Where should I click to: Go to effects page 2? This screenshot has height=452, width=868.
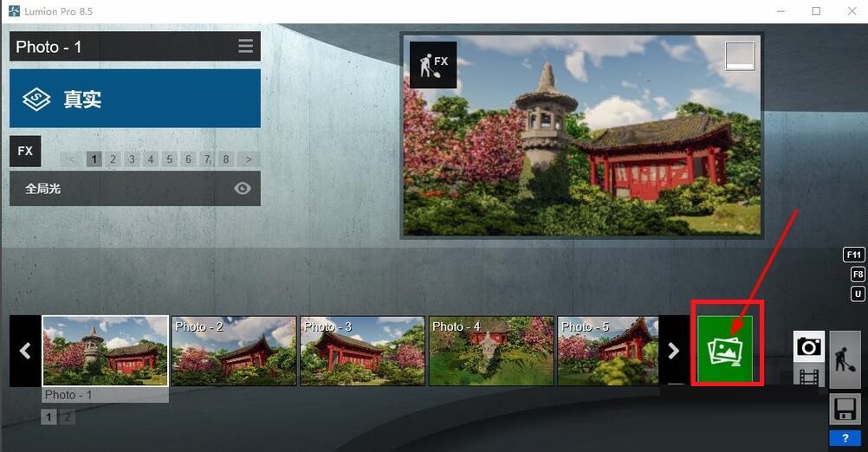pos(113,159)
